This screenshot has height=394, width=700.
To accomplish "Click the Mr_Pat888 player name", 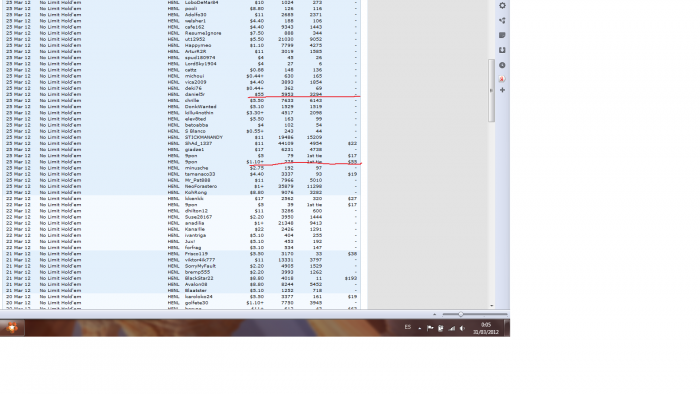I will click(x=197, y=180).
